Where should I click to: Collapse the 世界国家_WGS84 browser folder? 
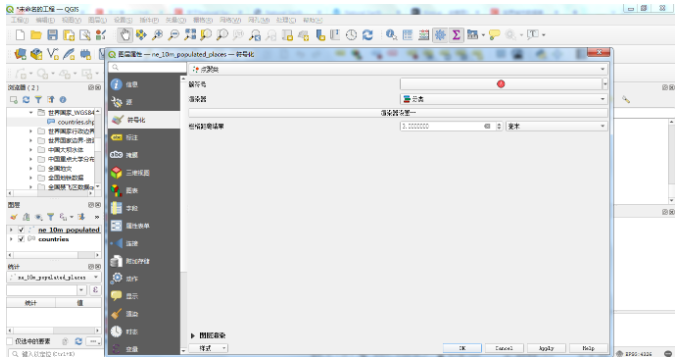click(x=31, y=113)
